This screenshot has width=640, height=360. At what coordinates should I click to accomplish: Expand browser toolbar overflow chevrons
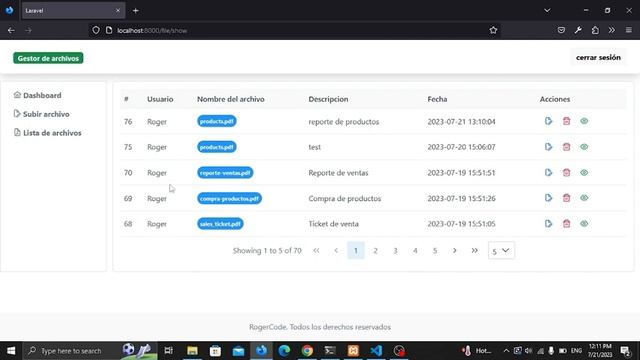coord(611,30)
